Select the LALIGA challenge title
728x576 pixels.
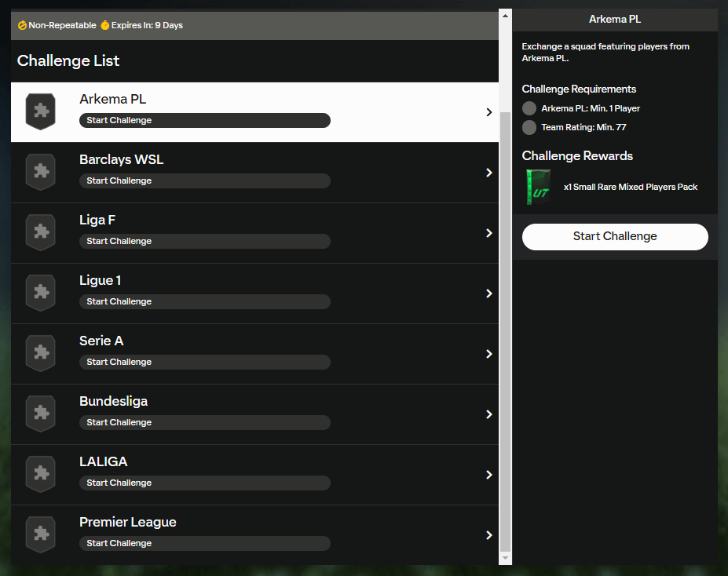103,461
